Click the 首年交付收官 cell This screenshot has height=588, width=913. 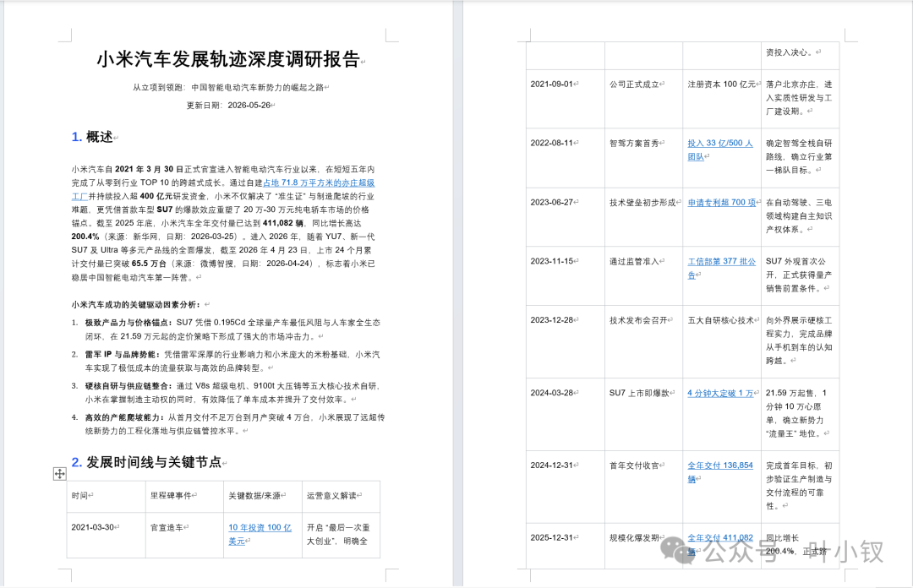(643, 487)
